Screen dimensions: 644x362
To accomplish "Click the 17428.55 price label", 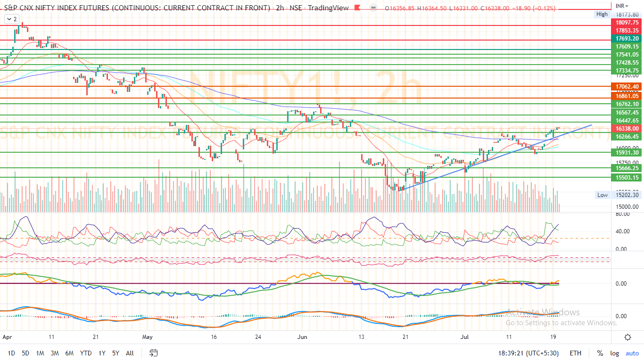I will click(627, 63).
